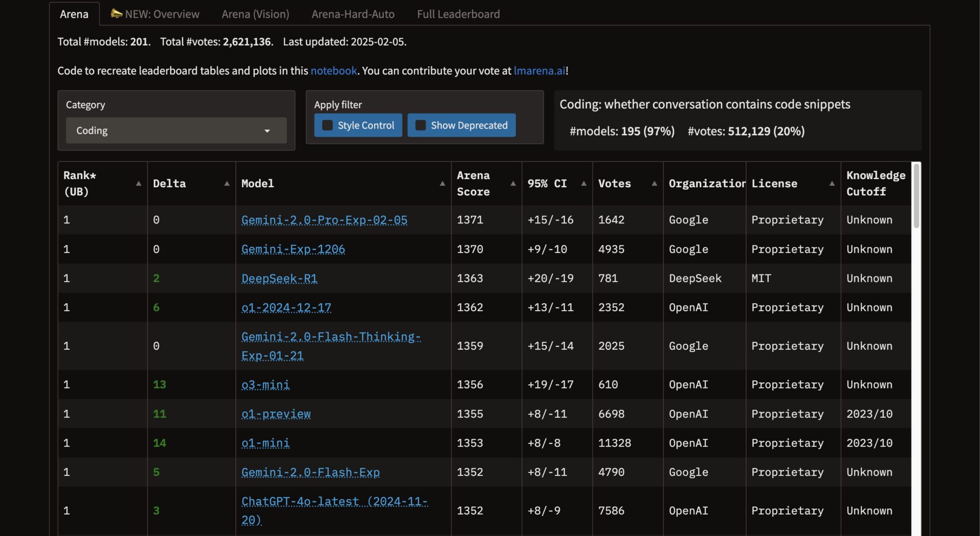Click the Arena Score sort arrow
980x536 pixels.
tap(513, 184)
